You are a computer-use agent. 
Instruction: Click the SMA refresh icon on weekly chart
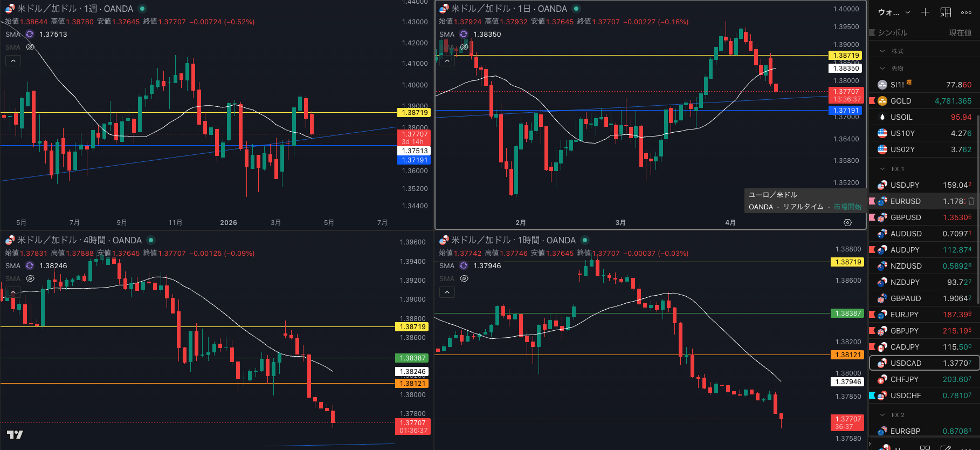tap(30, 34)
